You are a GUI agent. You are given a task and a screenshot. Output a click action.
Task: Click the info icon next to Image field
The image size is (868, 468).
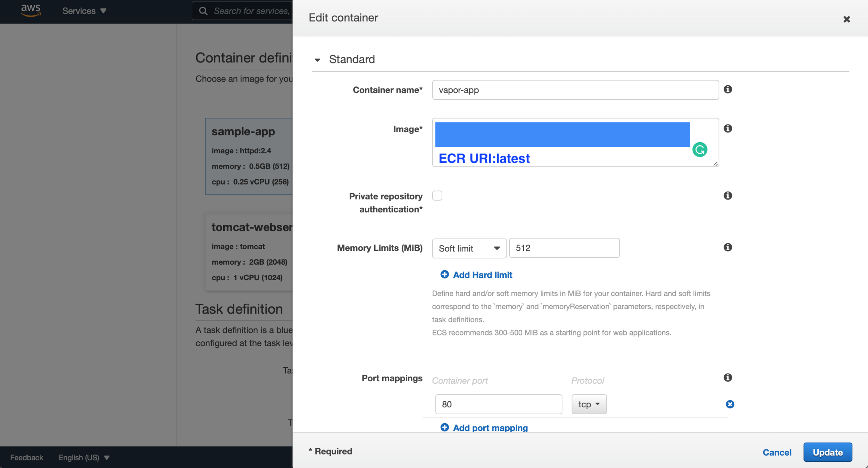728,128
